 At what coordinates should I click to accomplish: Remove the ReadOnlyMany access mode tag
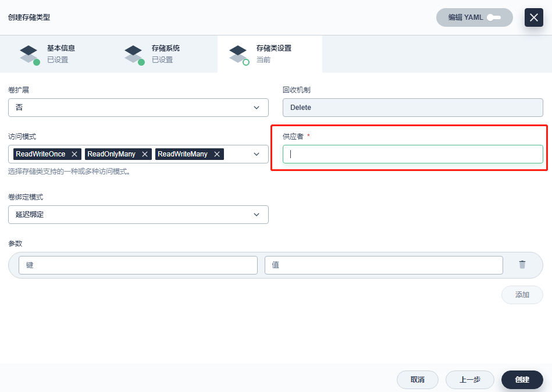pos(145,154)
